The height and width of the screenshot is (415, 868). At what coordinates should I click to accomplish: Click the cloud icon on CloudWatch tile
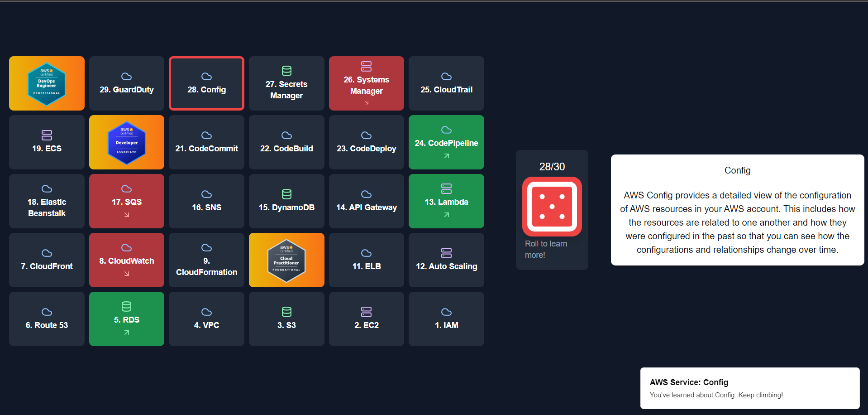coord(127,247)
